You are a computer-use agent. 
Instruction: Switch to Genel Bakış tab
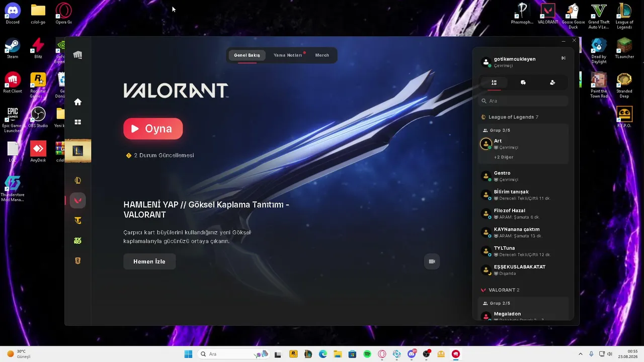tap(247, 55)
